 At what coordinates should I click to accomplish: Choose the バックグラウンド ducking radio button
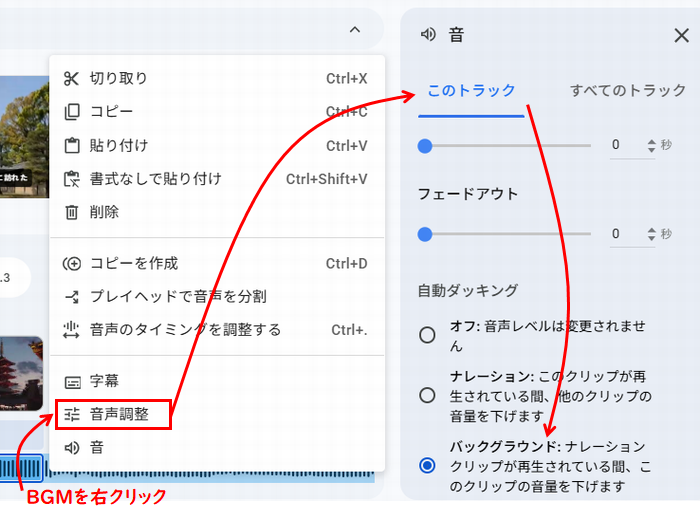click(428, 465)
